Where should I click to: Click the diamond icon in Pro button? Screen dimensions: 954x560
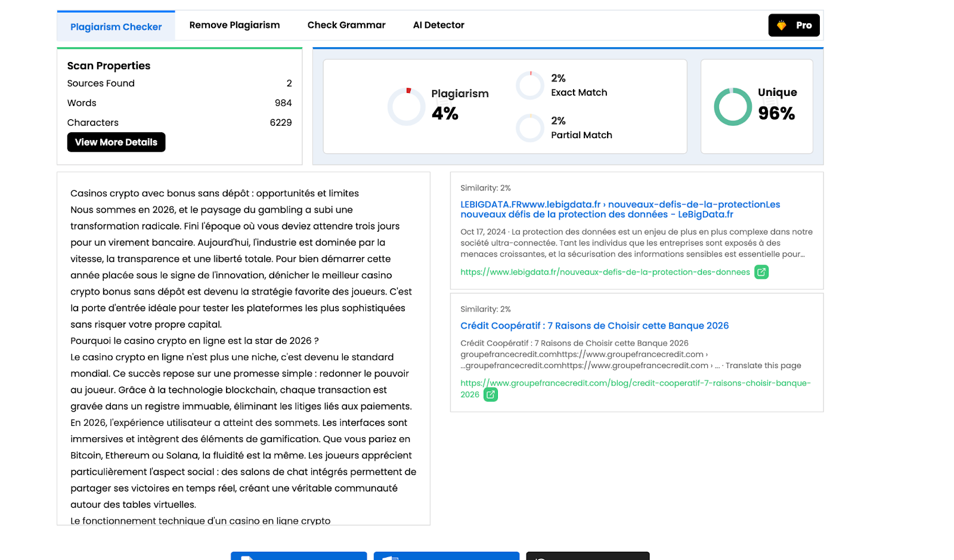(x=781, y=26)
